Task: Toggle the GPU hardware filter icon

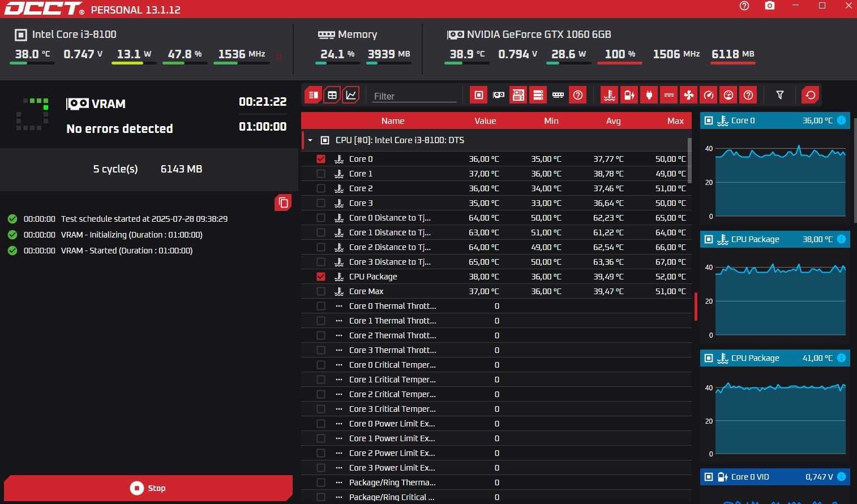Action: point(499,95)
